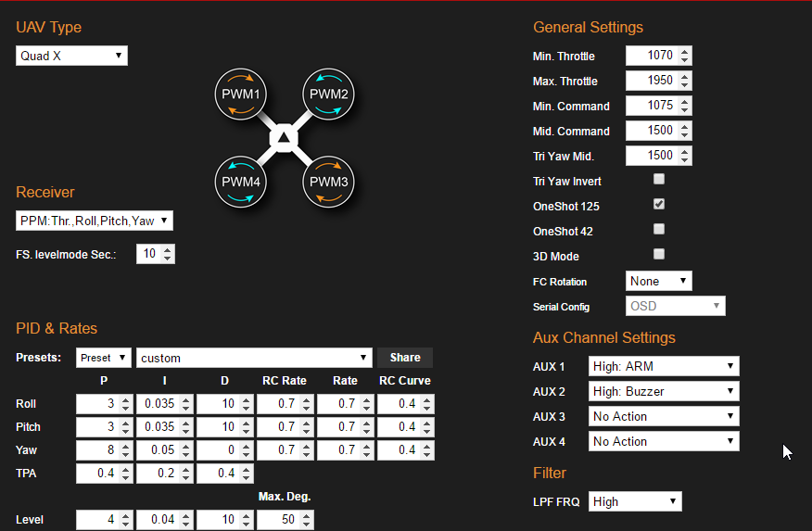The width and height of the screenshot is (812, 531).
Task: Click the PWM1 motor icon
Action: (x=242, y=95)
